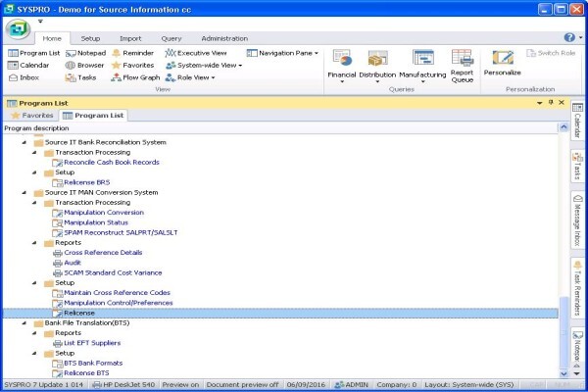This screenshot has width=588, height=392.
Task: Open the Task Reminders side tab
Action: click(x=577, y=288)
